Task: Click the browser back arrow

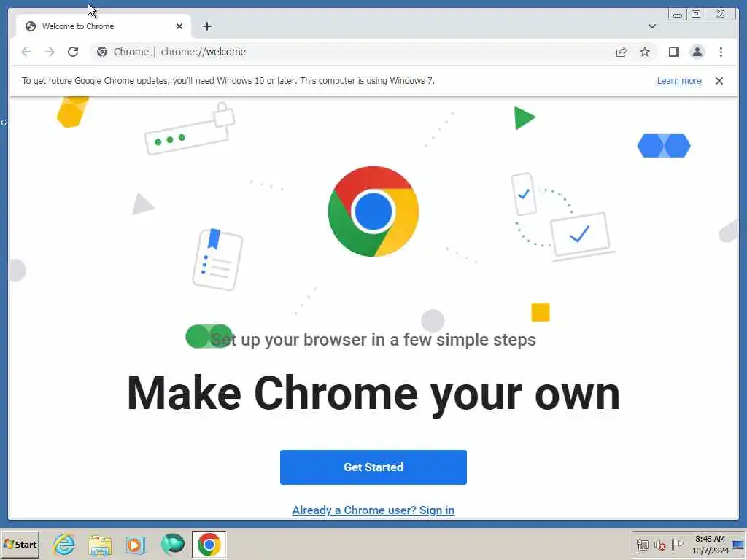Action: pos(26,52)
